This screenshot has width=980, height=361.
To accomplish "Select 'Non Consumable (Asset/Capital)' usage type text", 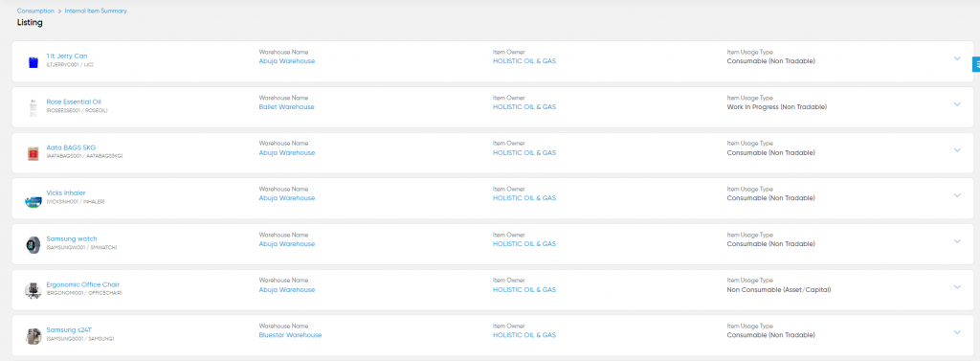I will click(x=780, y=290).
